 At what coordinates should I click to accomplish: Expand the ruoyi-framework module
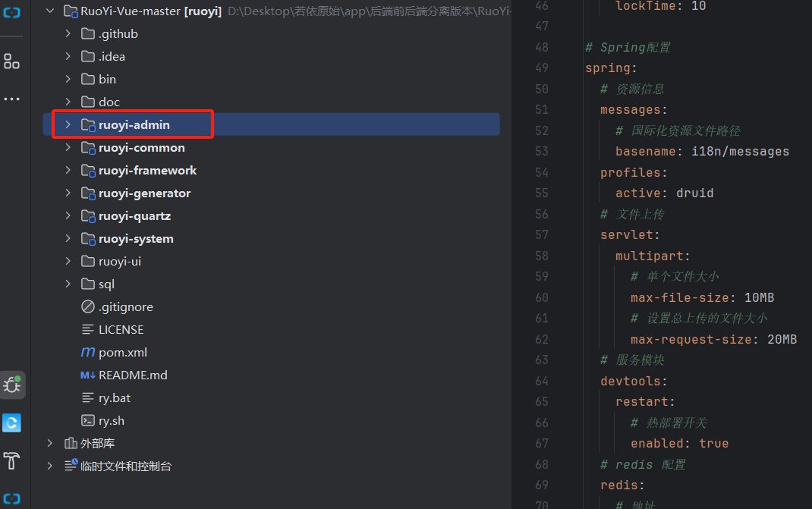click(68, 171)
